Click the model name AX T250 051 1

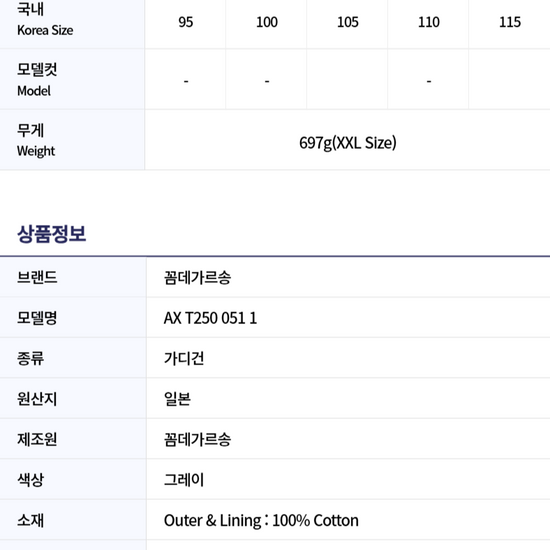pos(210,318)
